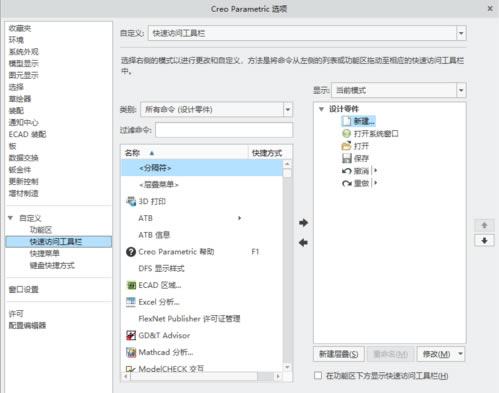Enable 在功能区下方显示快速访问工具栏 checkbox

coord(318,376)
